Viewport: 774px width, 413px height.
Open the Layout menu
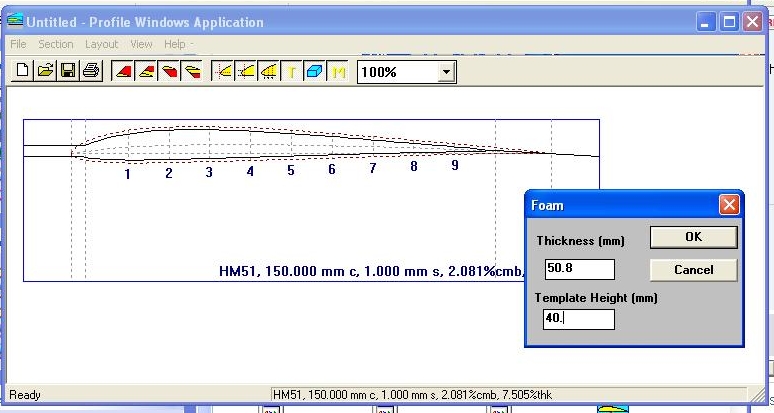tap(101, 44)
